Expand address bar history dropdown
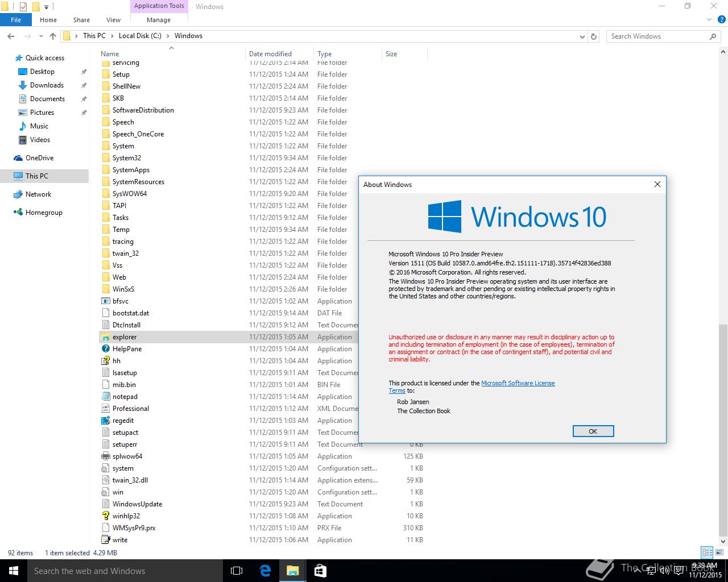728x582 pixels. coord(582,36)
